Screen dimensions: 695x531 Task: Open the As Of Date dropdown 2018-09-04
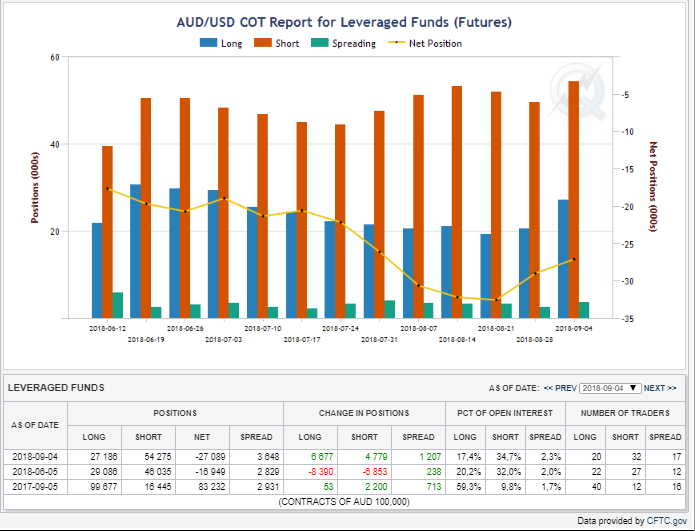(610, 388)
